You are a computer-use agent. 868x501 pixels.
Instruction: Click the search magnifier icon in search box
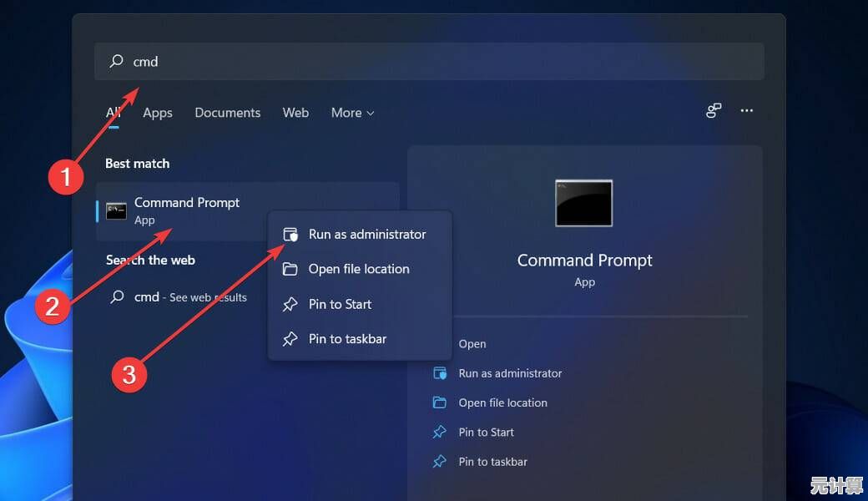click(x=117, y=61)
